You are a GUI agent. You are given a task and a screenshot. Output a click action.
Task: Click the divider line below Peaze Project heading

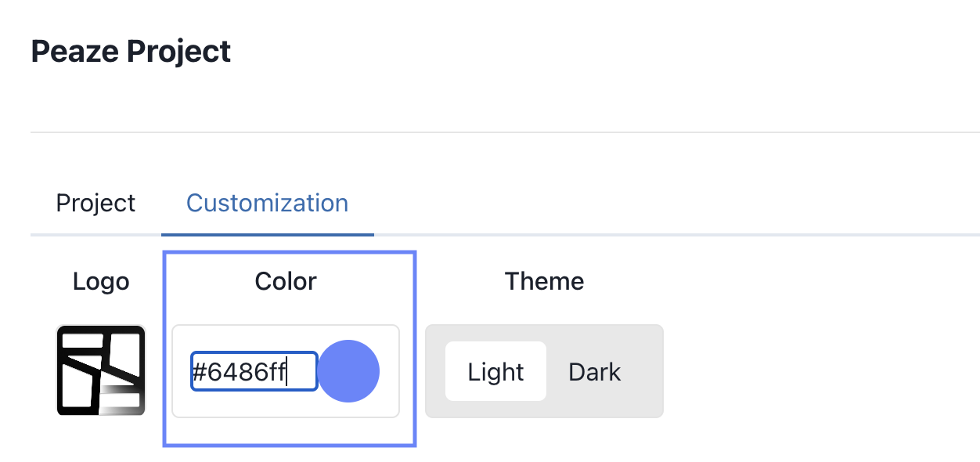coord(501,132)
